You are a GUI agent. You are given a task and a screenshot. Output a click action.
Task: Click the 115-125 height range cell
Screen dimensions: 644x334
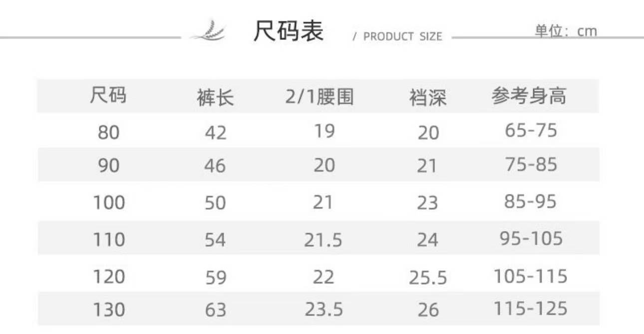point(531,308)
